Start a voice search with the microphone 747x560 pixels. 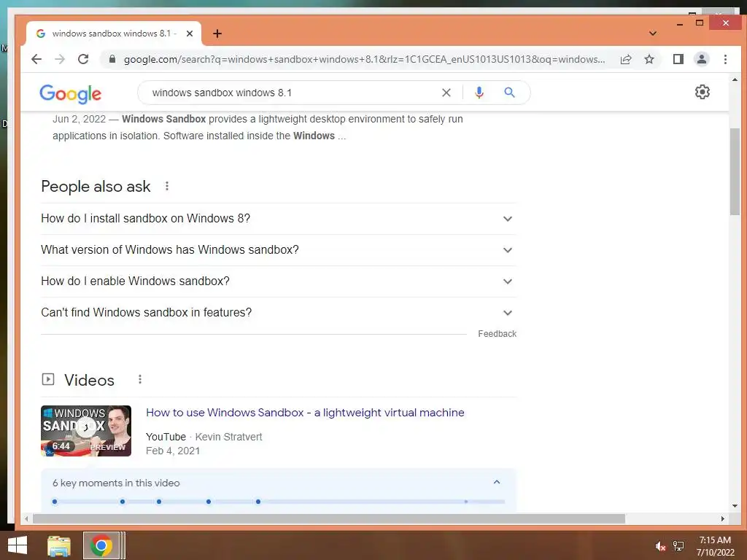tap(479, 93)
